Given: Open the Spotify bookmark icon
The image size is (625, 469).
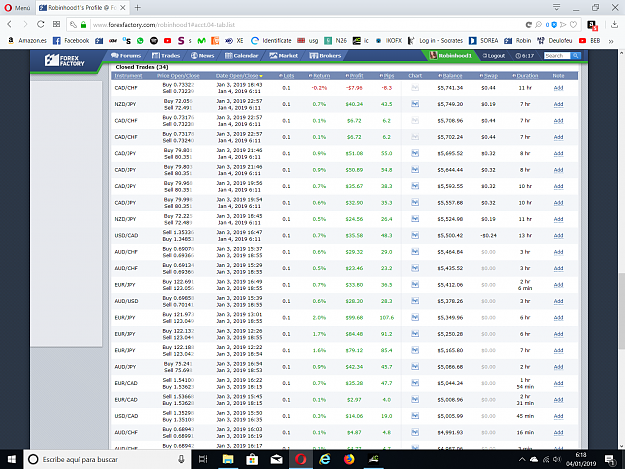Looking at the screenshot, I should [x=154, y=41].
